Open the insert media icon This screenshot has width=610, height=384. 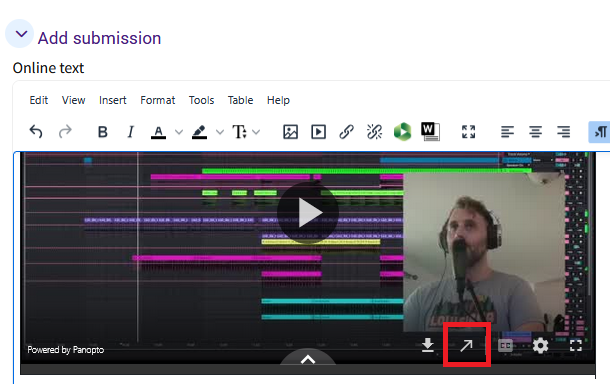(319, 132)
